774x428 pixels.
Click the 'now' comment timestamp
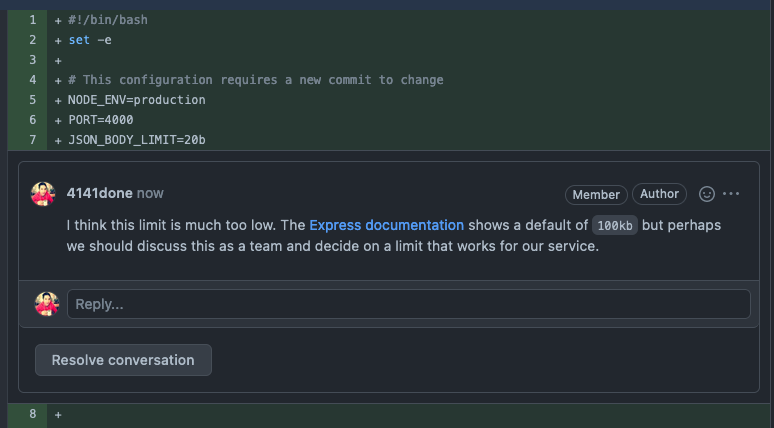click(x=150, y=193)
